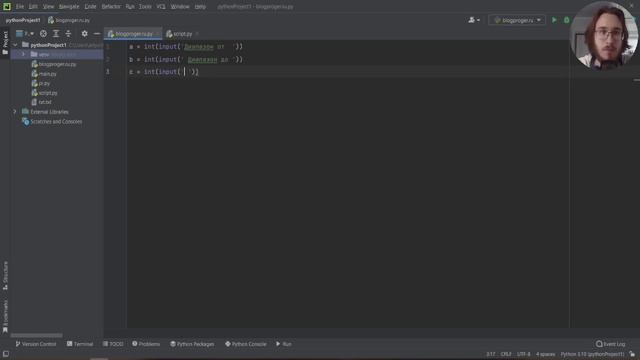Open the Help menu

(200, 7)
